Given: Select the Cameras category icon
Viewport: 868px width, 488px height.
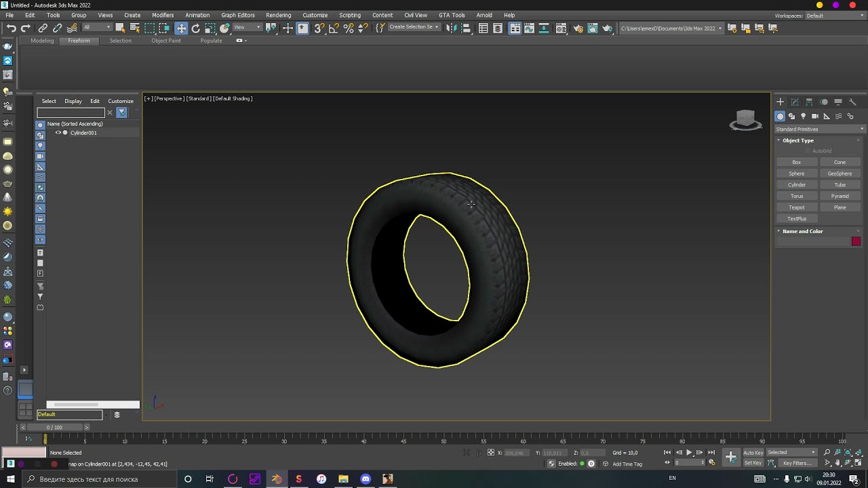Looking at the screenshot, I should [x=814, y=116].
